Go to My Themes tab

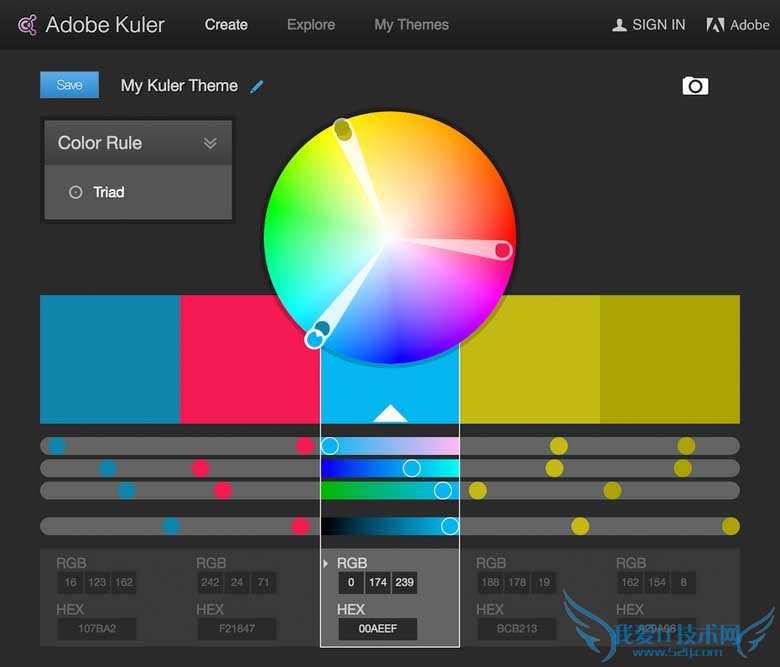(411, 25)
